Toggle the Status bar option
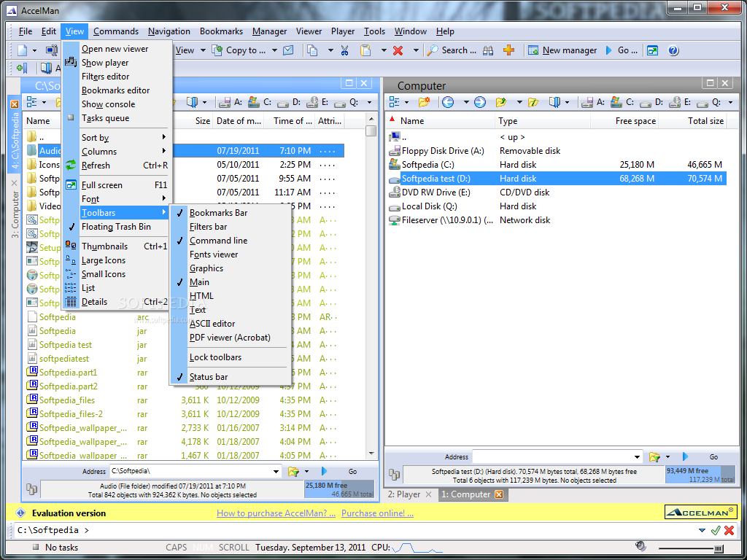 point(230,377)
